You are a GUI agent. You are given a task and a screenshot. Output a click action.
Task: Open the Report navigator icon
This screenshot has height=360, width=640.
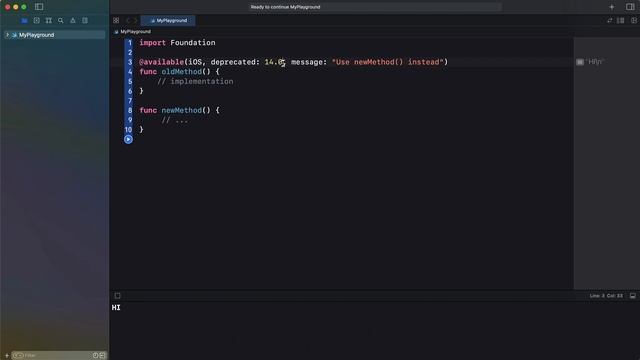click(85, 20)
